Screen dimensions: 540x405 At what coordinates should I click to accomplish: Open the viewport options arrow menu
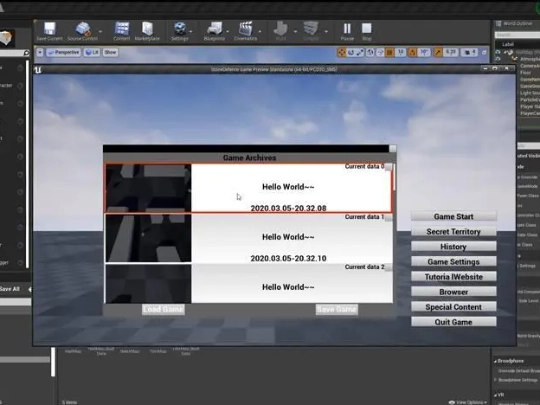40,52
